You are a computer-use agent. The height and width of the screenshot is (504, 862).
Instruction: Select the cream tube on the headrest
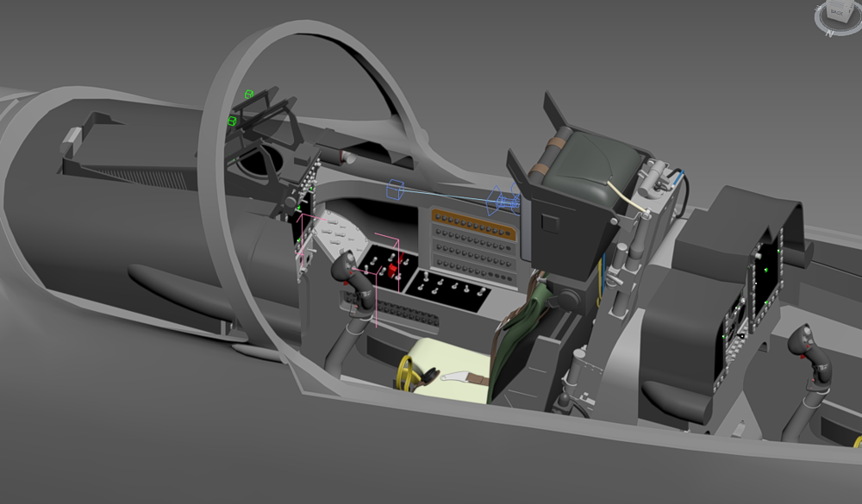(626, 196)
